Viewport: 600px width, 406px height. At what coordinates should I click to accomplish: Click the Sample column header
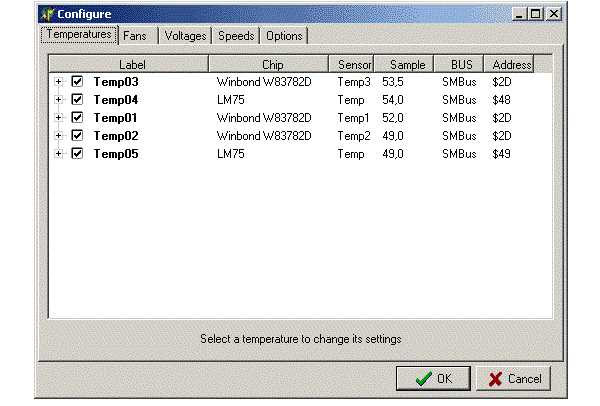tap(406, 64)
